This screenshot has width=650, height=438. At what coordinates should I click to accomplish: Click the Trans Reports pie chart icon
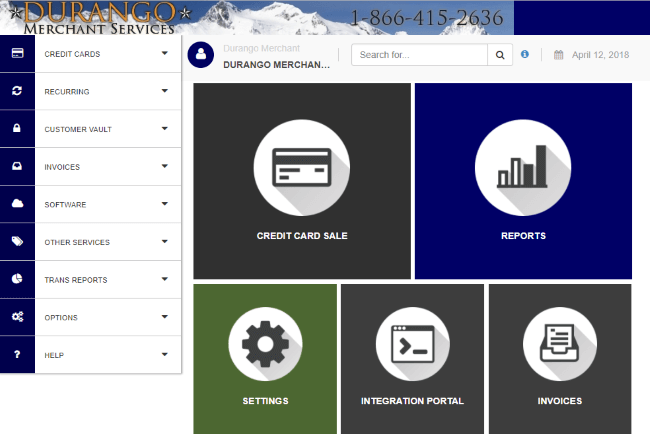coord(17,279)
